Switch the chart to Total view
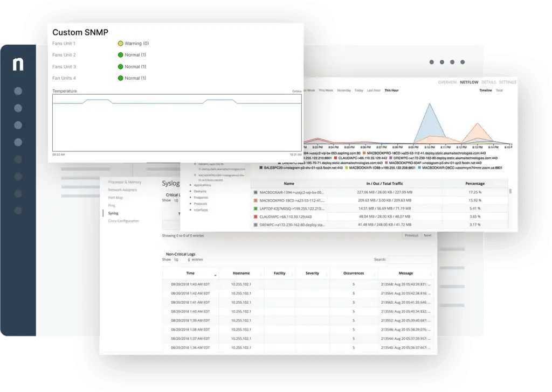 (499, 90)
